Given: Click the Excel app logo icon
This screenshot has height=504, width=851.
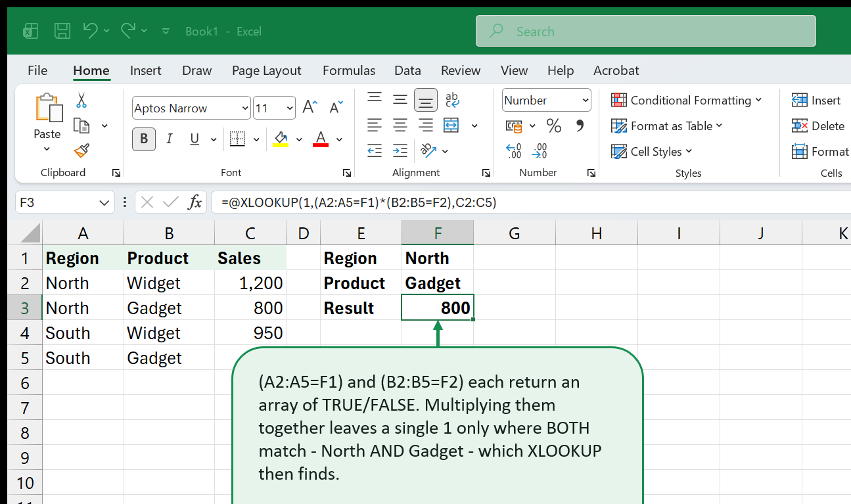Looking at the screenshot, I should click(30, 31).
